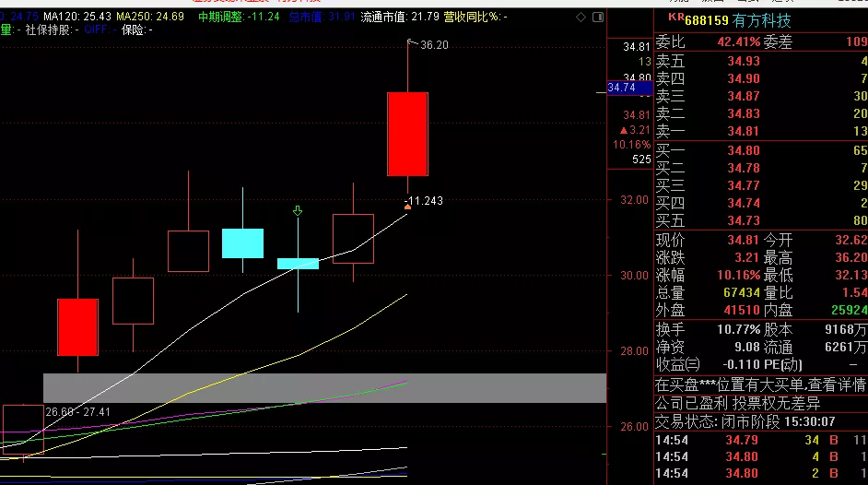Toggle the side panel layout icon
The height and width of the screenshot is (485, 868).
tap(598, 18)
